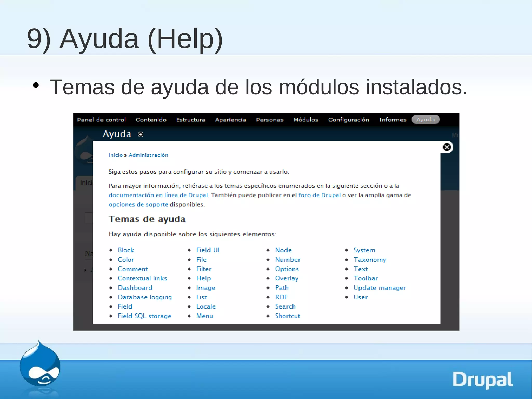Open Configuración in the admin toolbar
Image resolution: width=532 pixels, height=399 pixels.
[x=349, y=120]
